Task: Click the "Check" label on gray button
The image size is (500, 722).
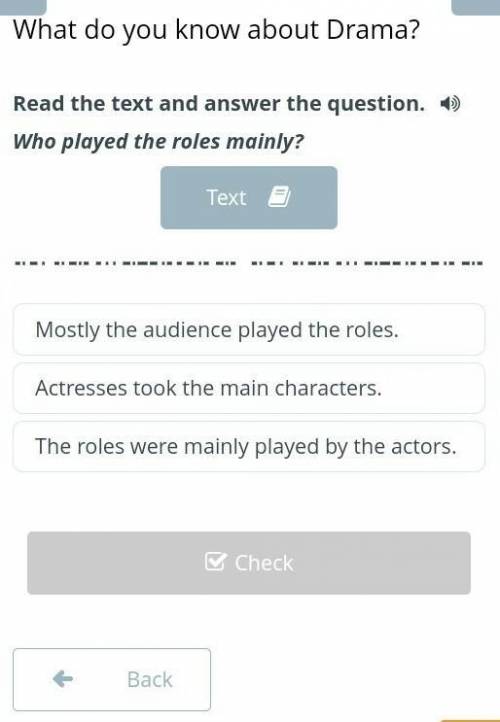Action: (x=264, y=563)
